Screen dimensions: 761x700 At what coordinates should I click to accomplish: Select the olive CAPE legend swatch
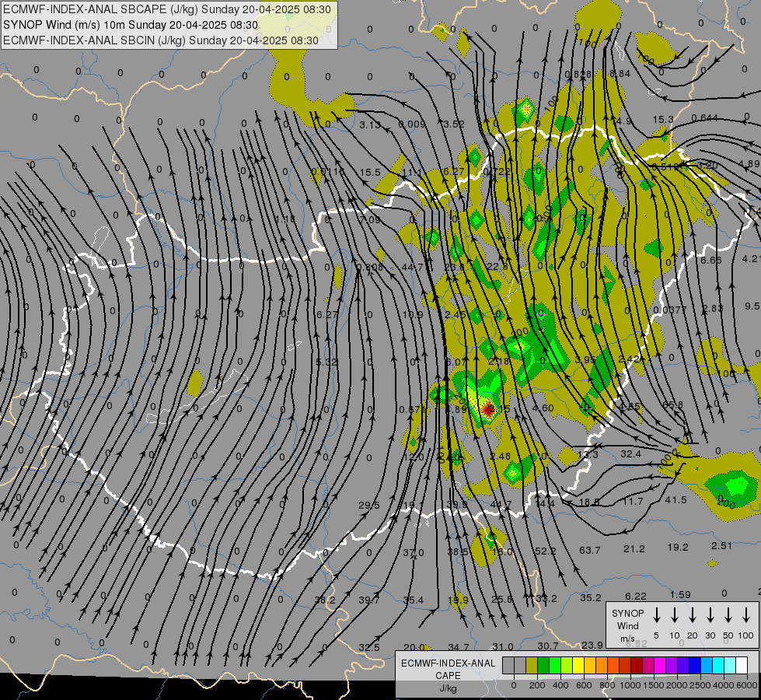532,666
